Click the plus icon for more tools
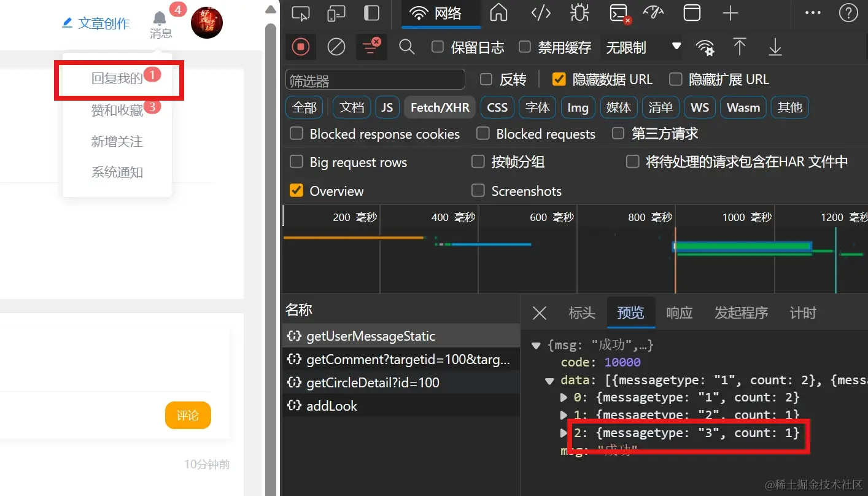The image size is (868, 496). pyautogui.click(x=730, y=13)
